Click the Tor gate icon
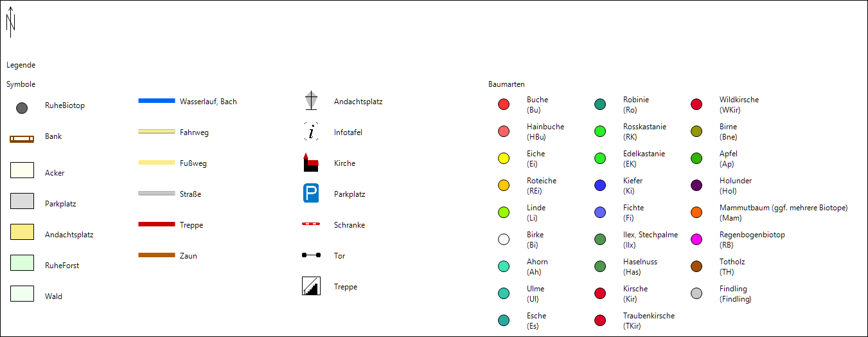868x337 pixels. point(311,255)
